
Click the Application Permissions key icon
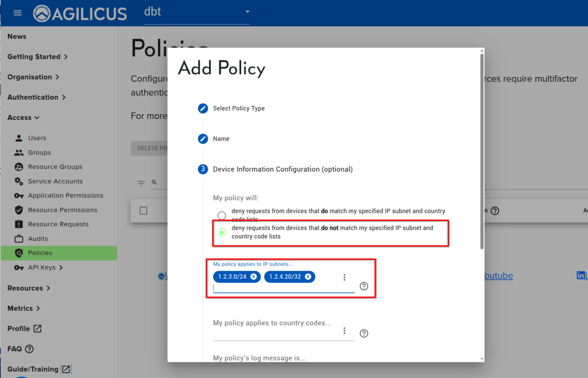pyautogui.click(x=20, y=195)
